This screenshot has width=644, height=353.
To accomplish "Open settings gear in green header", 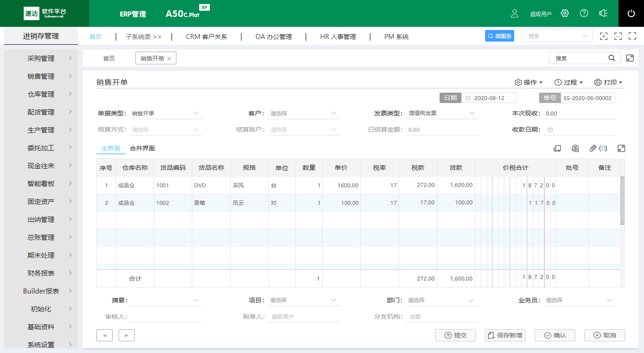I will pos(565,13).
